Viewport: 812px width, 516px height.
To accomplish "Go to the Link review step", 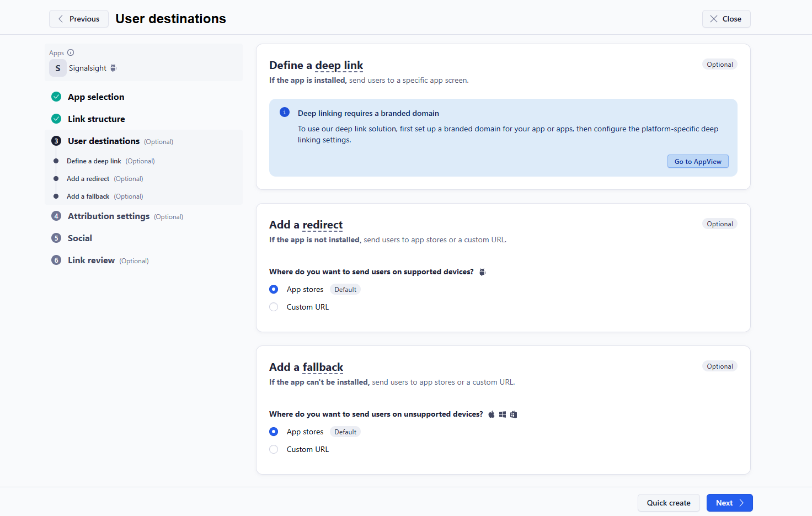I will (x=92, y=260).
